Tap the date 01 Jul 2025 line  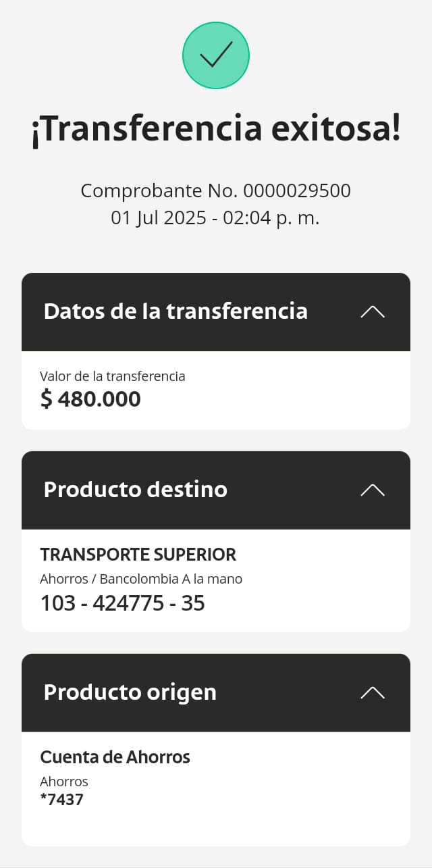216,218
